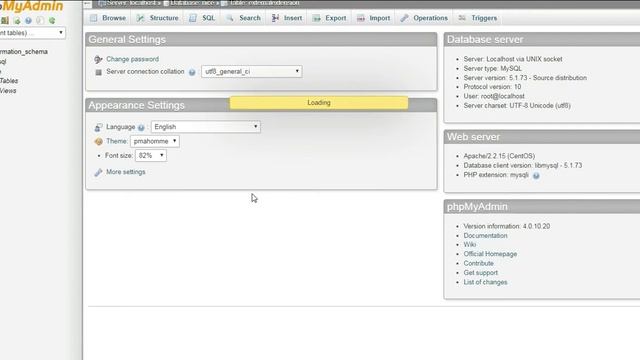Click the Export tab's icon
Image resolution: width=640 pixels, height=360 pixels.
tap(316, 18)
